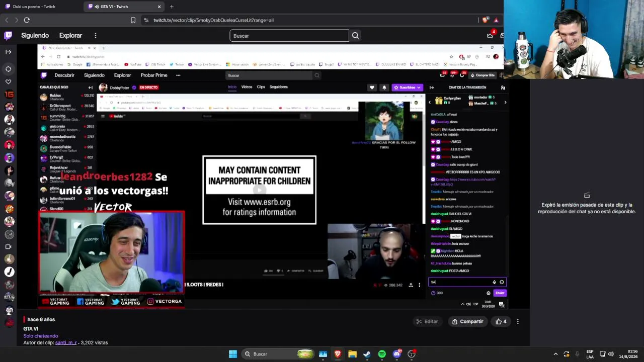Screen dimensions: 644x362
Task: Launch Steam from the taskbar
Action: 367,354
